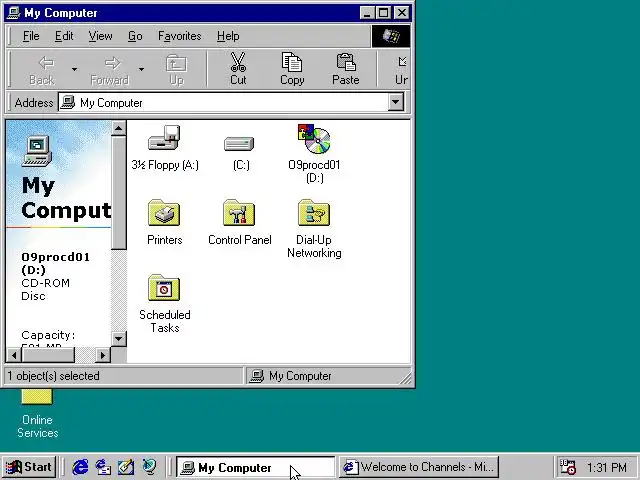Open the Printers folder icon
The image size is (640, 480).
point(164,213)
